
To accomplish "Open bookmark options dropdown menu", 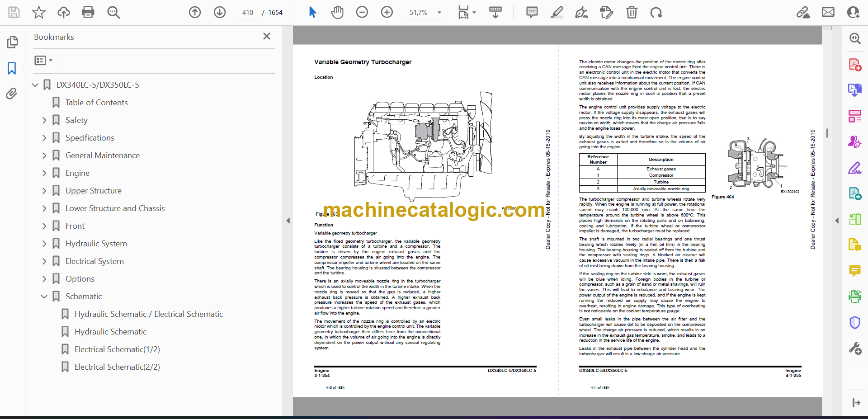I will click(44, 60).
